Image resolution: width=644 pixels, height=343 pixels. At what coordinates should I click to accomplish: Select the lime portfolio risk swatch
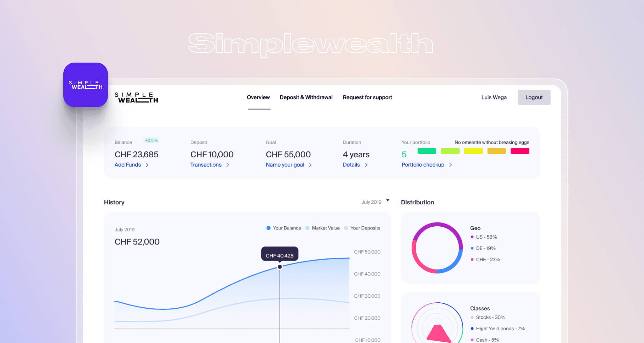(x=450, y=151)
